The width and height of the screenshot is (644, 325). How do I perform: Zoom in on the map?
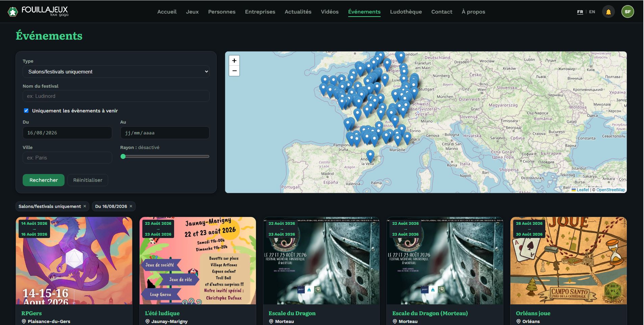234,61
